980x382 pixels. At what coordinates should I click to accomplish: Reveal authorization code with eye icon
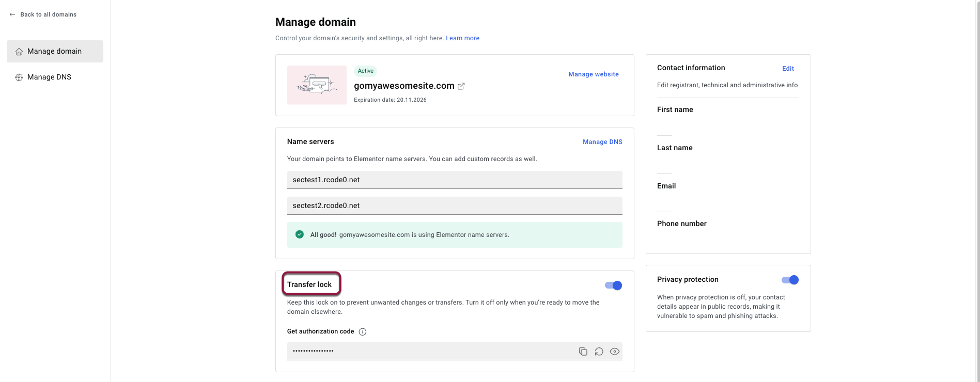pos(614,352)
